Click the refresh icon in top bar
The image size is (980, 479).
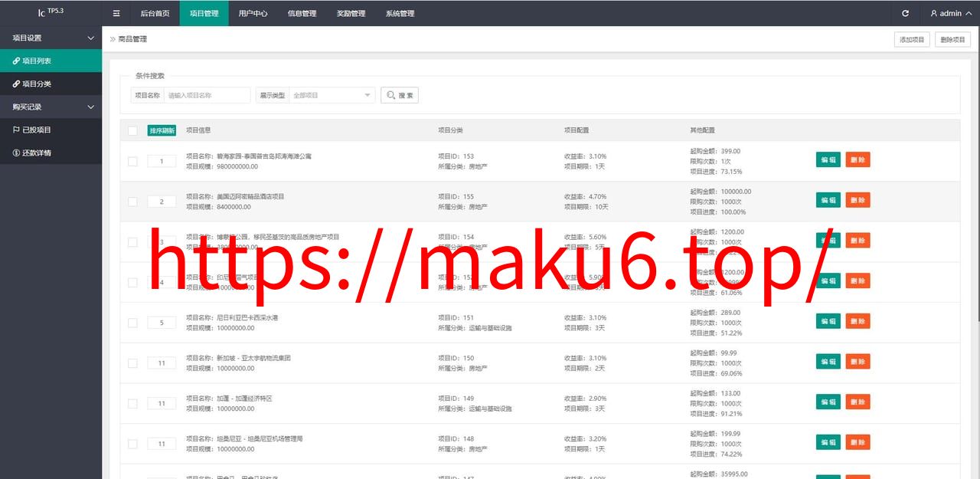point(906,13)
